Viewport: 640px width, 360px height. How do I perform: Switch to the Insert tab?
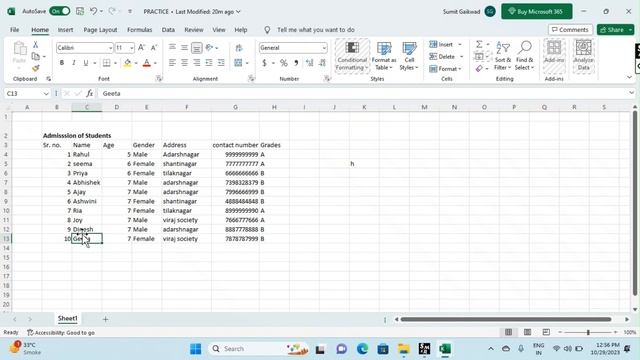[x=65, y=30]
